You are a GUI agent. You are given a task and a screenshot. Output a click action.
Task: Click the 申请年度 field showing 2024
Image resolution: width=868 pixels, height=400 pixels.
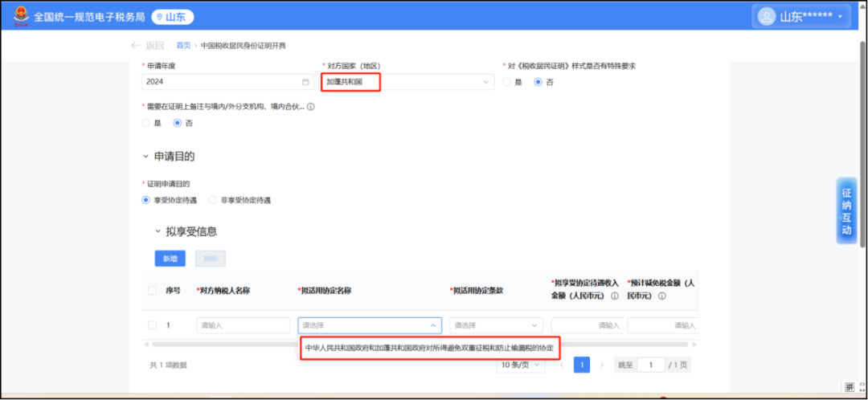227,82
